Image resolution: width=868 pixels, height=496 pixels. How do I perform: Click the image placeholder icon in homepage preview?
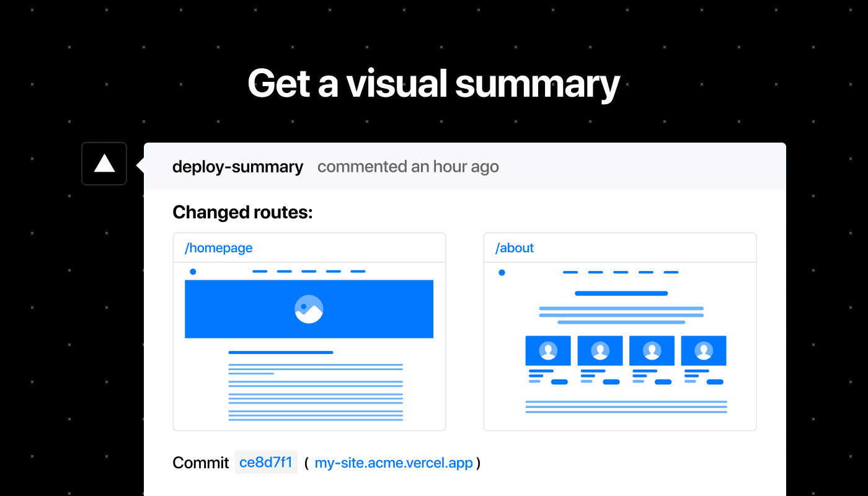click(x=309, y=309)
